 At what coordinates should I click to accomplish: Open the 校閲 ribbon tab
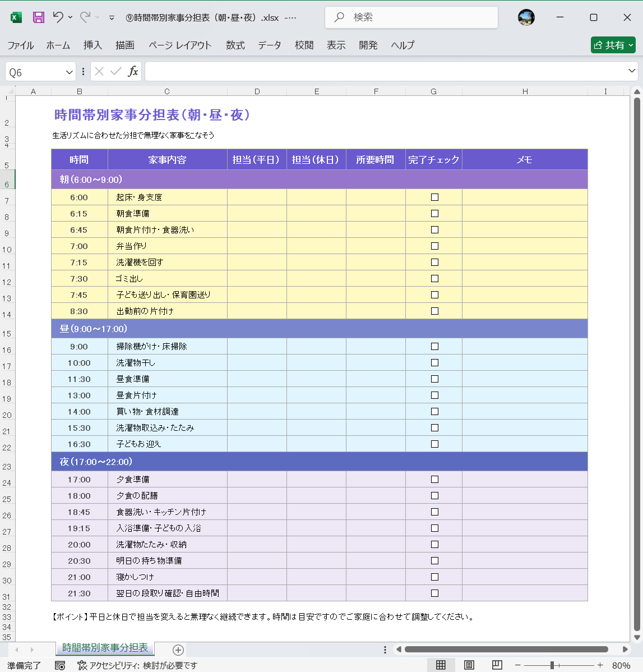coord(304,45)
